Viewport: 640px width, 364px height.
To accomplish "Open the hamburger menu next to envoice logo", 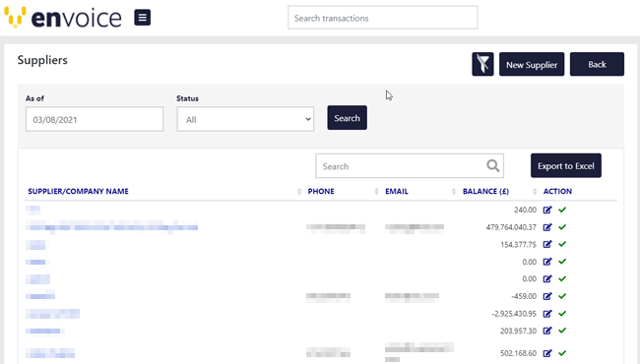I will point(143,18).
